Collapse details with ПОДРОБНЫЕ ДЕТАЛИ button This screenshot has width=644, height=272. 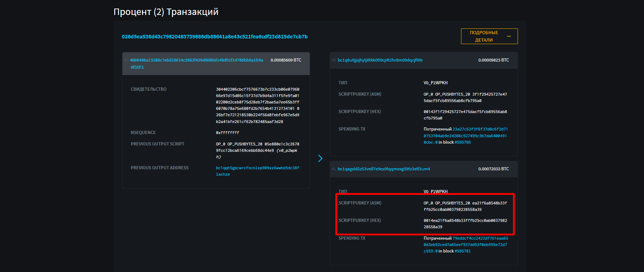point(489,36)
